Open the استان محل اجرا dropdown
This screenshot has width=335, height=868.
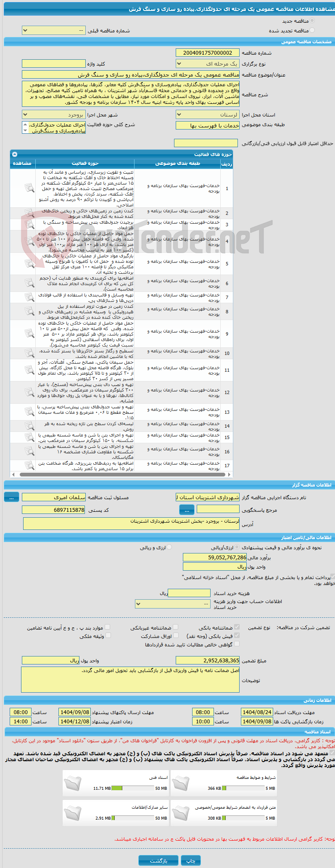pos(208,114)
